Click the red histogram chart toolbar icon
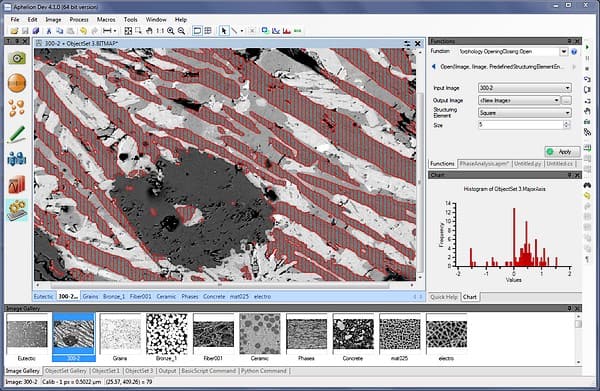 tap(287, 31)
